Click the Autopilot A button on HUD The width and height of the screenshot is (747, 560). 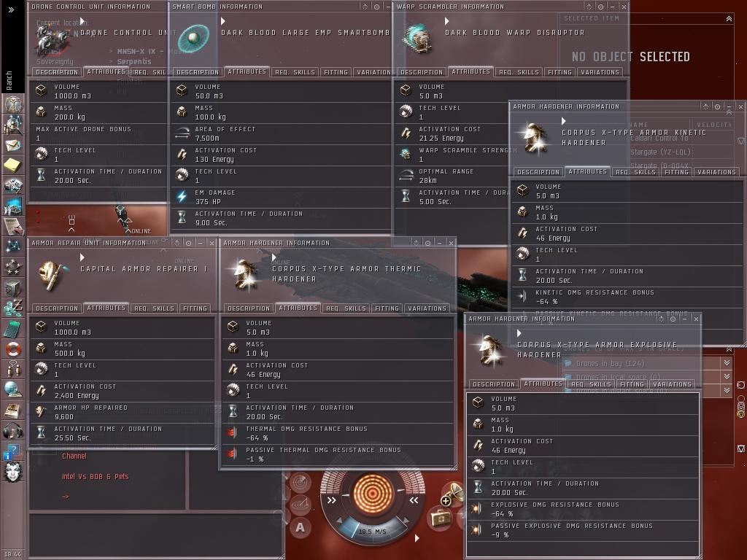pyautogui.click(x=300, y=527)
